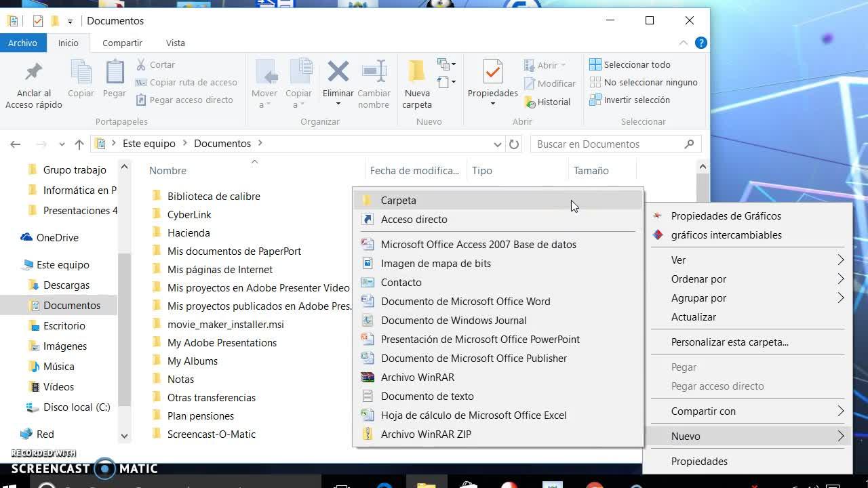Click the Propiedades checkmark icon
This screenshot has width=868, height=488.
(x=493, y=72)
